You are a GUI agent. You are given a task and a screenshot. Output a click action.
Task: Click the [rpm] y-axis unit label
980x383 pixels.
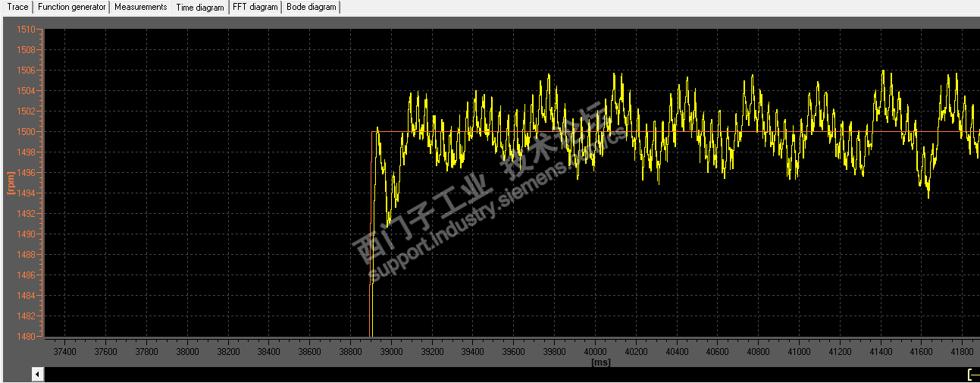[x=11, y=183]
